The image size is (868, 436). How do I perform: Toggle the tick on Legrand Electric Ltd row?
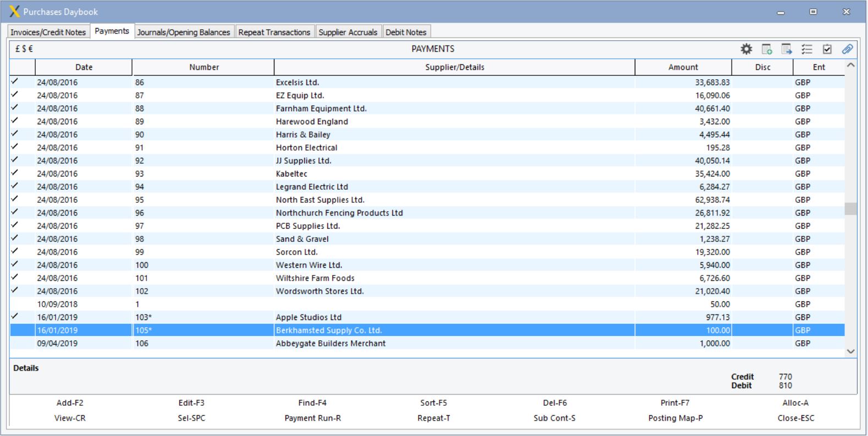15,186
